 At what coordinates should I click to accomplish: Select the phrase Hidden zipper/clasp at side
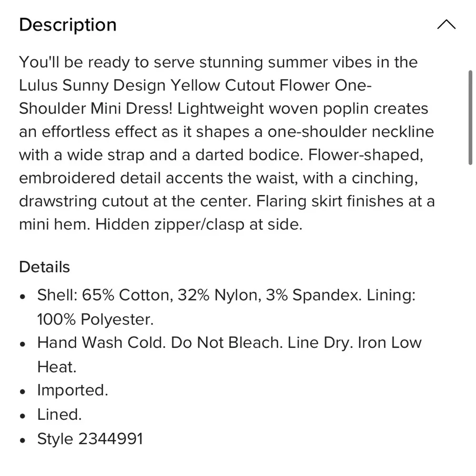tap(199, 224)
